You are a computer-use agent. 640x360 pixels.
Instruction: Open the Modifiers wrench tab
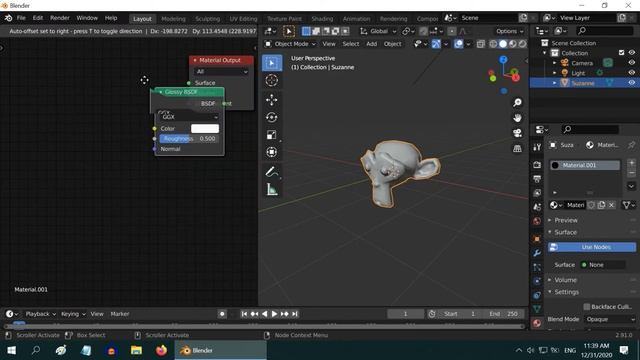[x=537, y=253]
